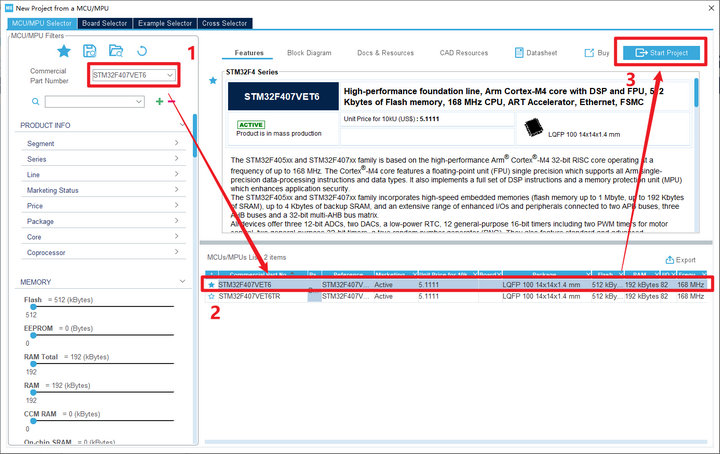
Task: Click the favorites star icon in filters
Action: click(64, 51)
